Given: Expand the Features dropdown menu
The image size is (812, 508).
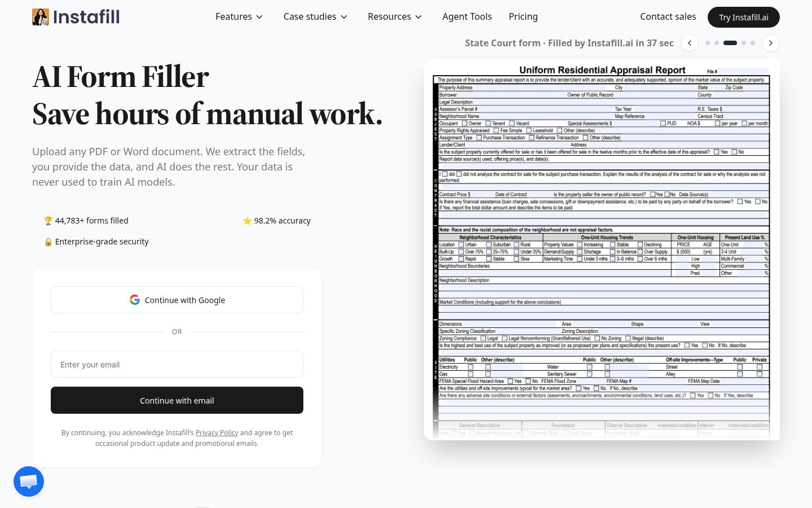Looking at the screenshot, I should [x=239, y=17].
